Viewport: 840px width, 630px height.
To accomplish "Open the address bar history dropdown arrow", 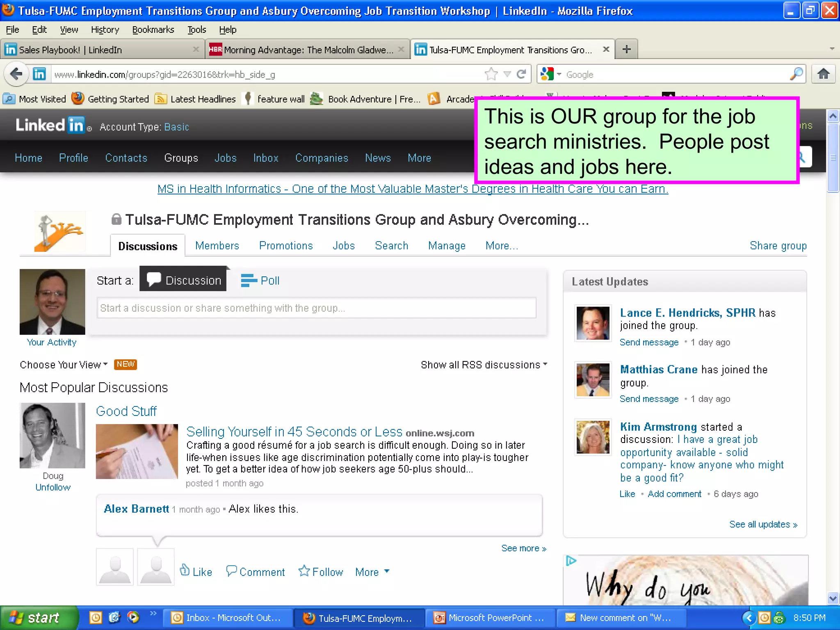I will [x=507, y=74].
